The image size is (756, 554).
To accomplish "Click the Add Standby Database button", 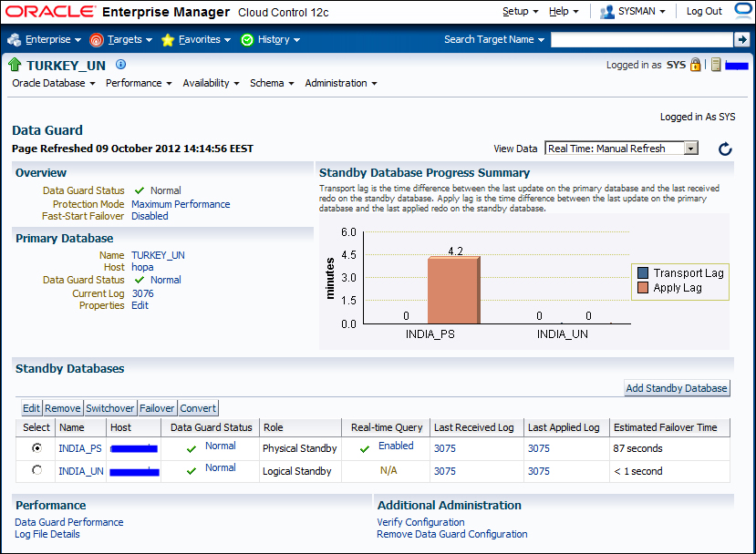I will (x=677, y=388).
